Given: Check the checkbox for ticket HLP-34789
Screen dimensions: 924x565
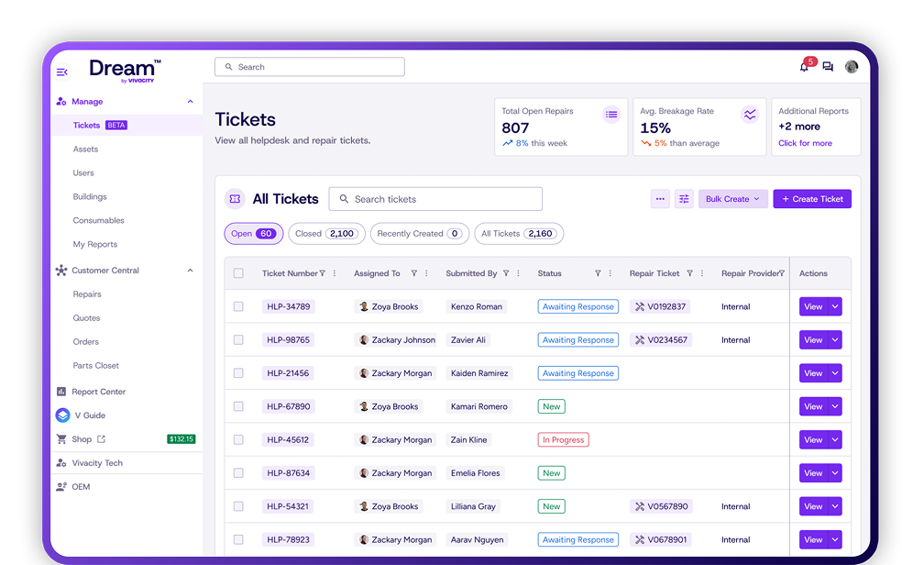Looking at the screenshot, I should tap(238, 305).
